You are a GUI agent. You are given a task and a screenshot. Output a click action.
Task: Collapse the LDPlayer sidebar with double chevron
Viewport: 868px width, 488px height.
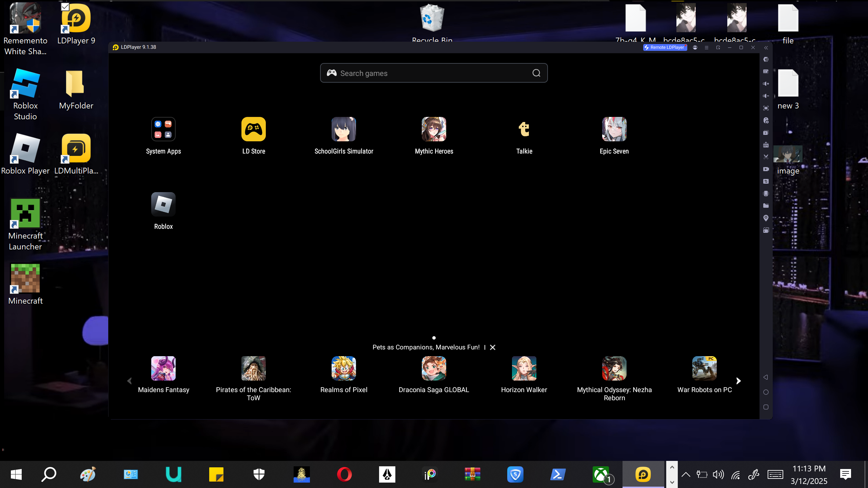coord(766,48)
